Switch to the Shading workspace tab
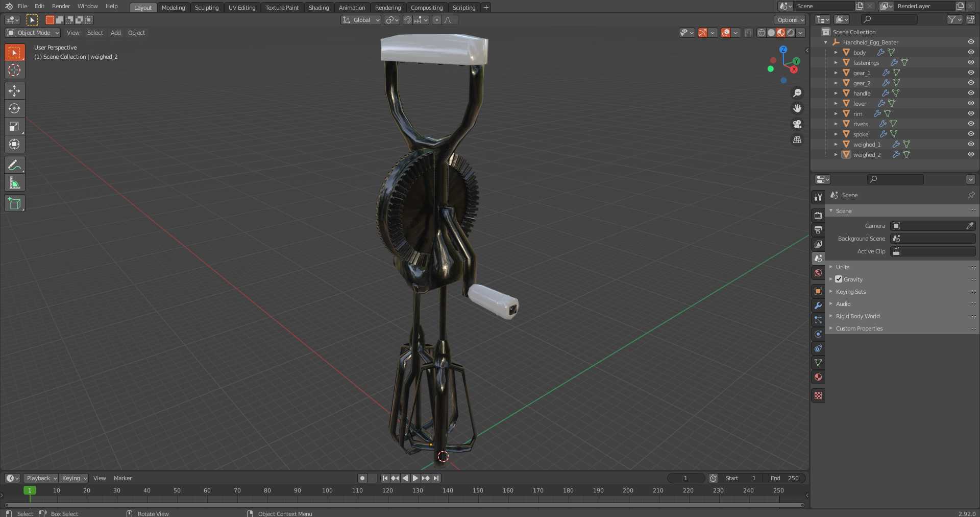980x517 pixels. coord(318,8)
